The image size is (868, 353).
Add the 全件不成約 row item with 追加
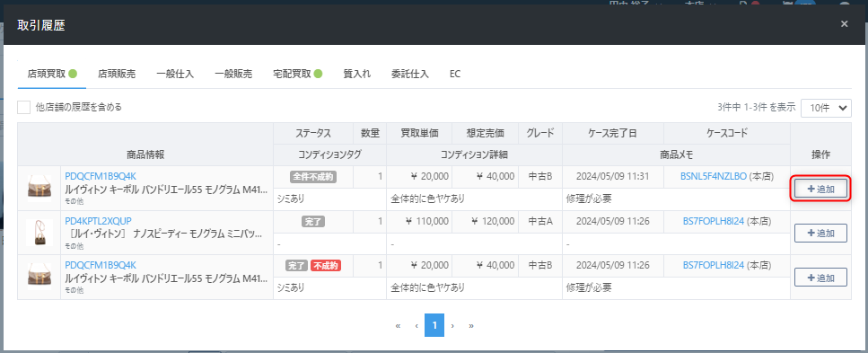820,189
